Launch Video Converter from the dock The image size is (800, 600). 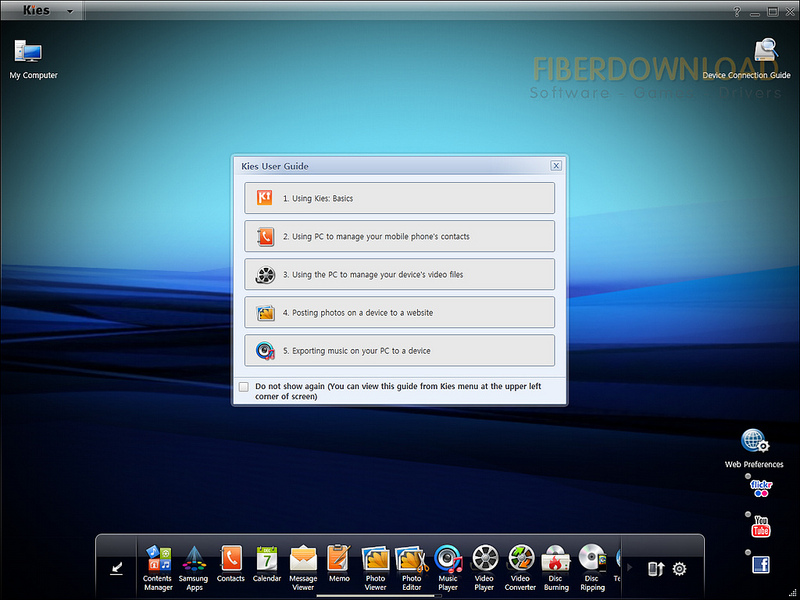pos(520,567)
